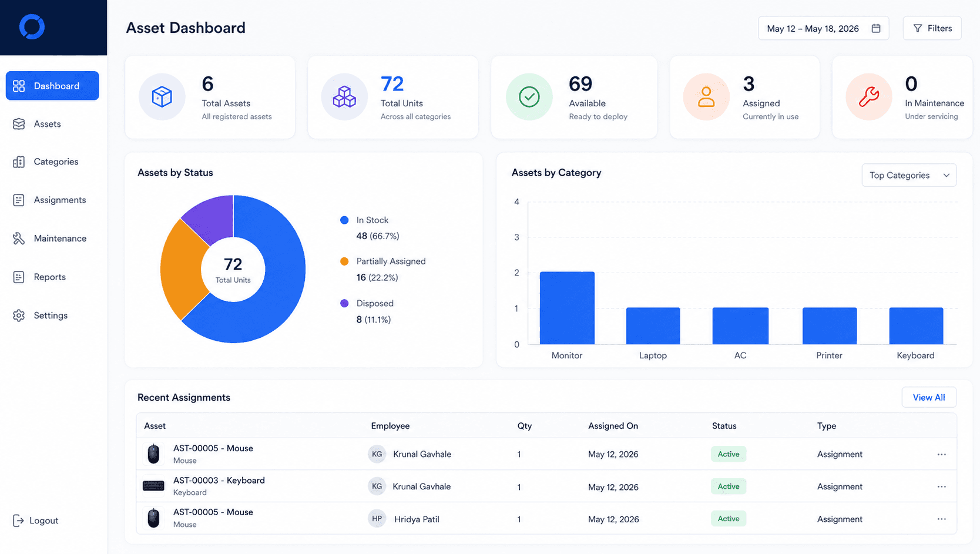Viewport: 980px width, 554px height.
Task: Click the blue In Stock legend dot
Action: click(344, 220)
